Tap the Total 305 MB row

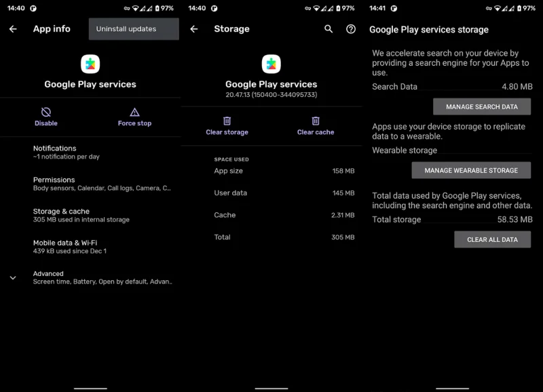pos(284,237)
